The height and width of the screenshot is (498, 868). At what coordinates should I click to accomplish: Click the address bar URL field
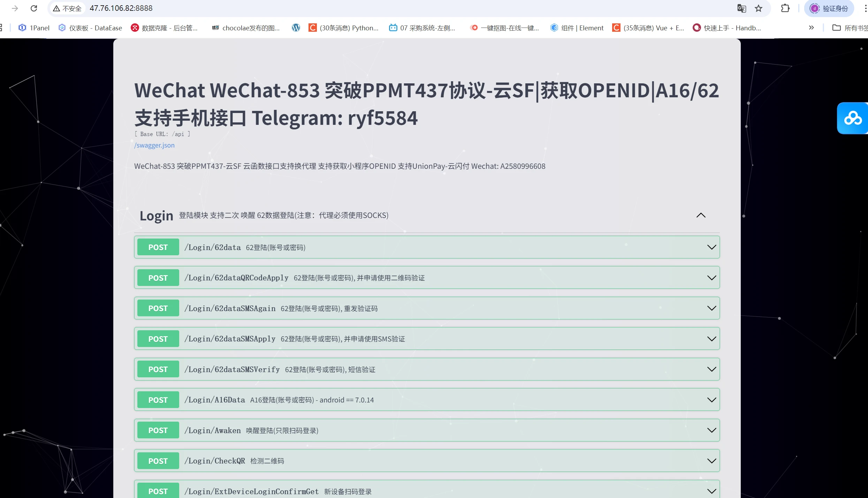pos(121,8)
